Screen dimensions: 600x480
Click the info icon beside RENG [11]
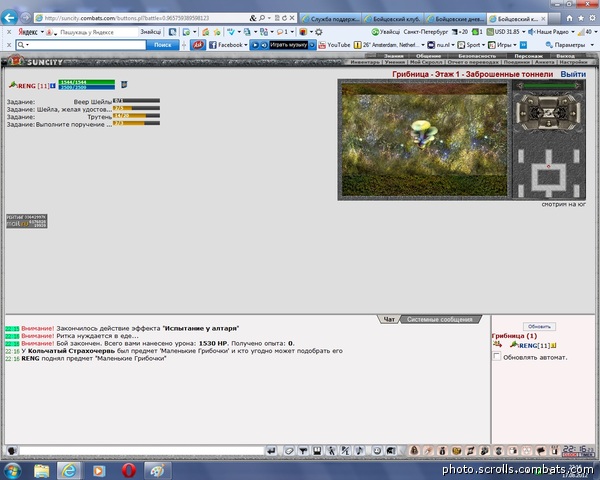(53, 86)
